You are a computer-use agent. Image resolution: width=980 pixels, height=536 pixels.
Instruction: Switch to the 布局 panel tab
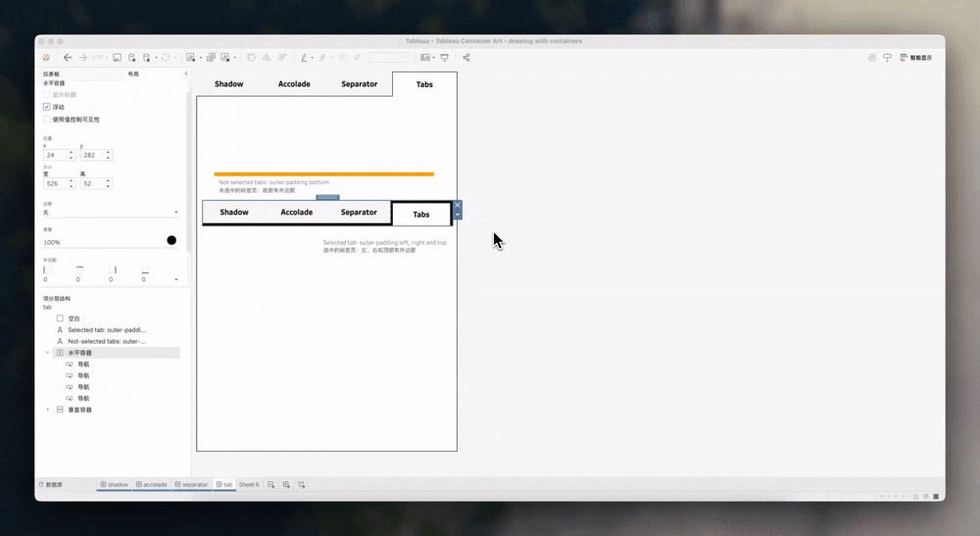(x=133, y=73)
